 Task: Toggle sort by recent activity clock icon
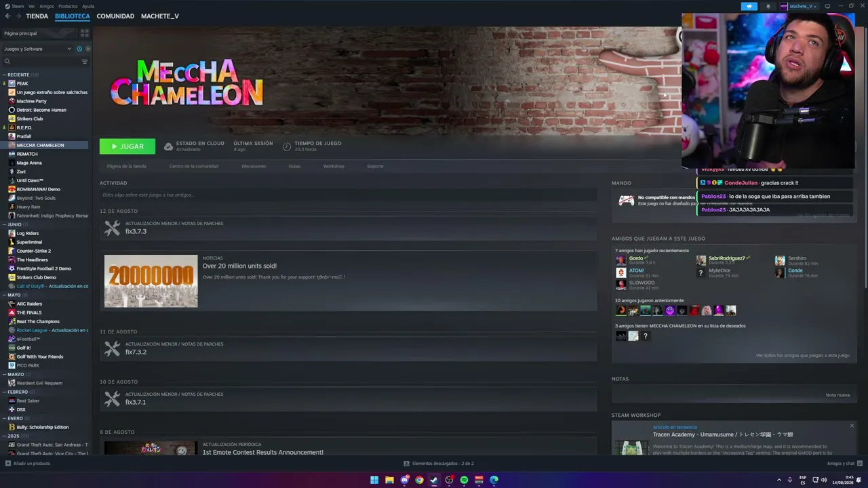pyautogui.click(x=79, y=49)
